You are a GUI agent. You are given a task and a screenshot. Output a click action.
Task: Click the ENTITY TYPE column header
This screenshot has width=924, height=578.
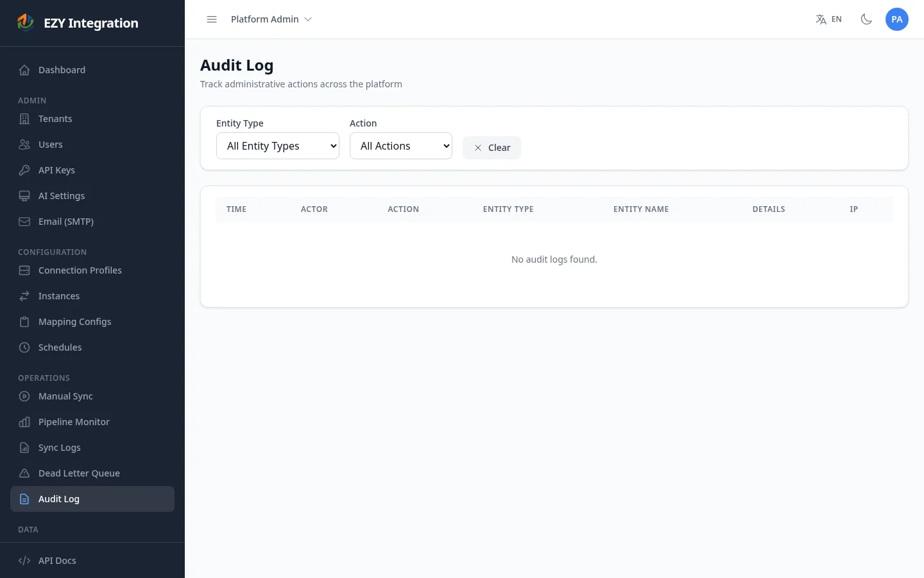[508, 209]
